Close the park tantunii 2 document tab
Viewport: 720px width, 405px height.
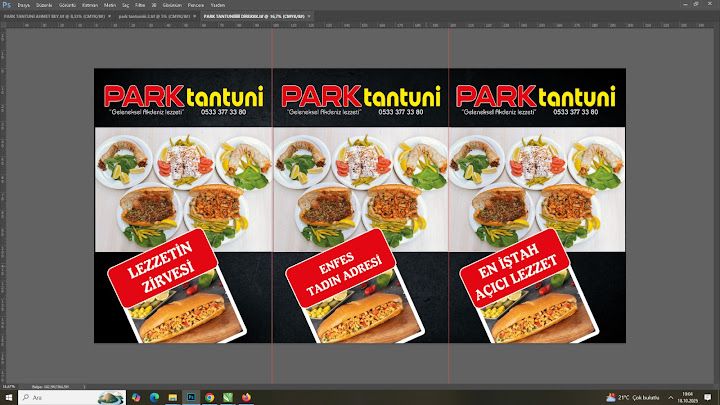tap(195, 16)
